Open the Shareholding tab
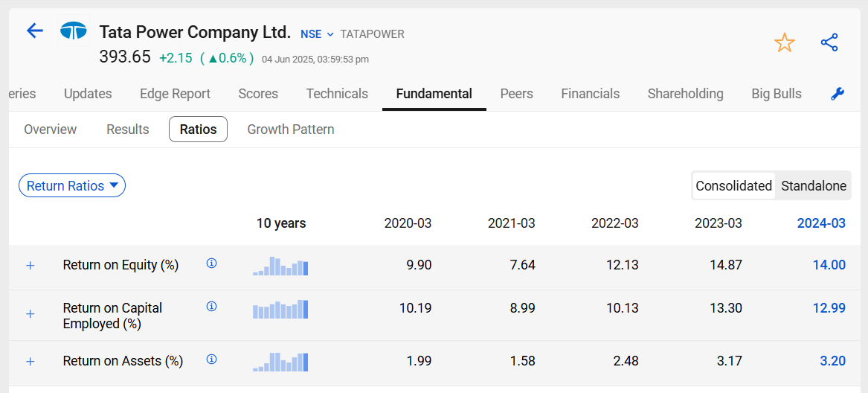The width and height of the screenshot is (868, 393). click(685, 94)
